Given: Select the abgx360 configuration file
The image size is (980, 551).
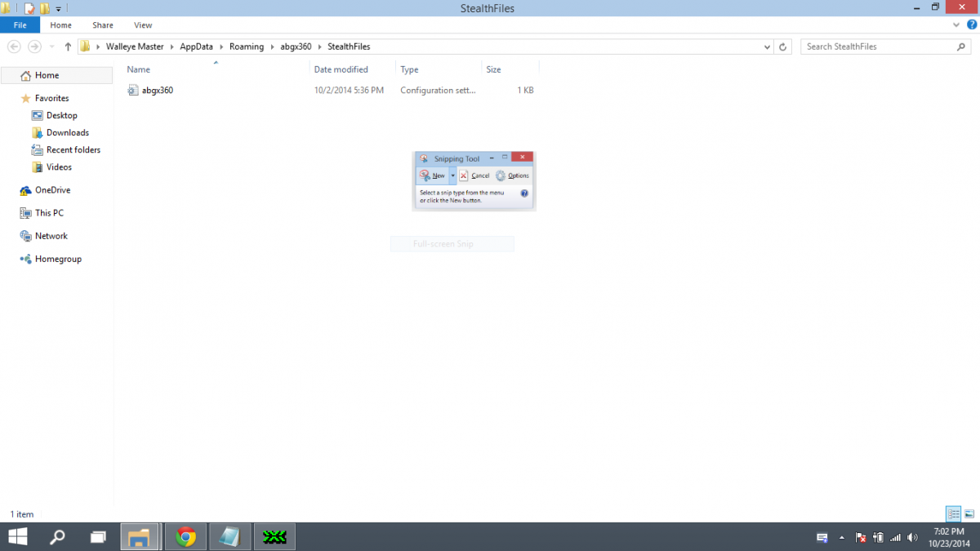Looking at the screenshot, I should 157,90.
